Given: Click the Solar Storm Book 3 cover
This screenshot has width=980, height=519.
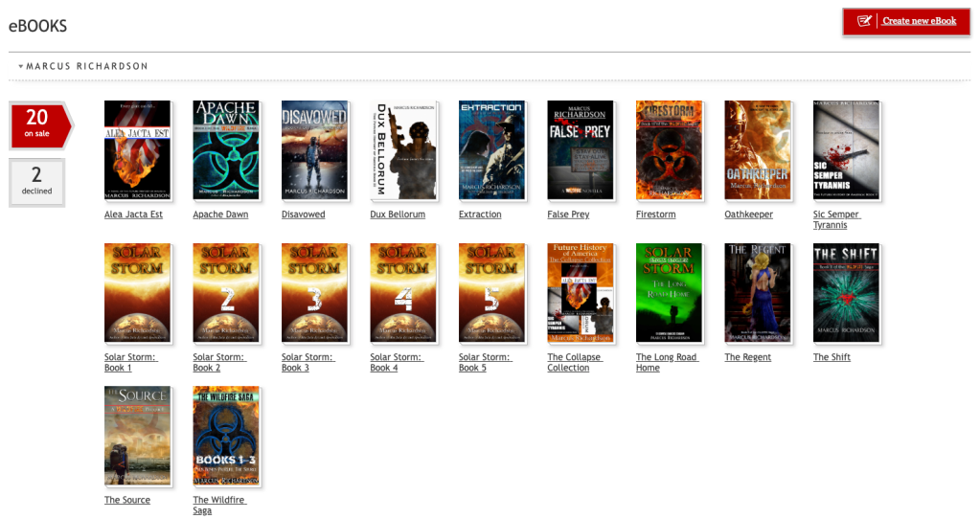Looking at the screenshot, I should point(314,292).
